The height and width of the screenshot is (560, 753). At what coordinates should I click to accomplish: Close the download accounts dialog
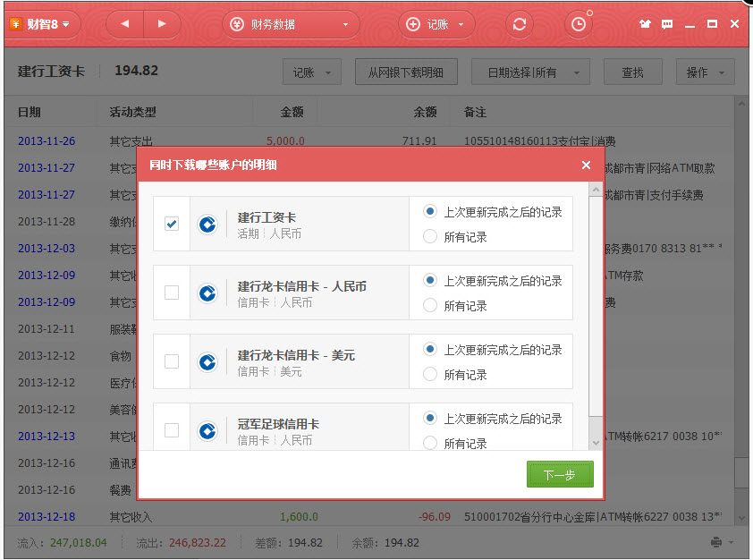pos(586,165)
